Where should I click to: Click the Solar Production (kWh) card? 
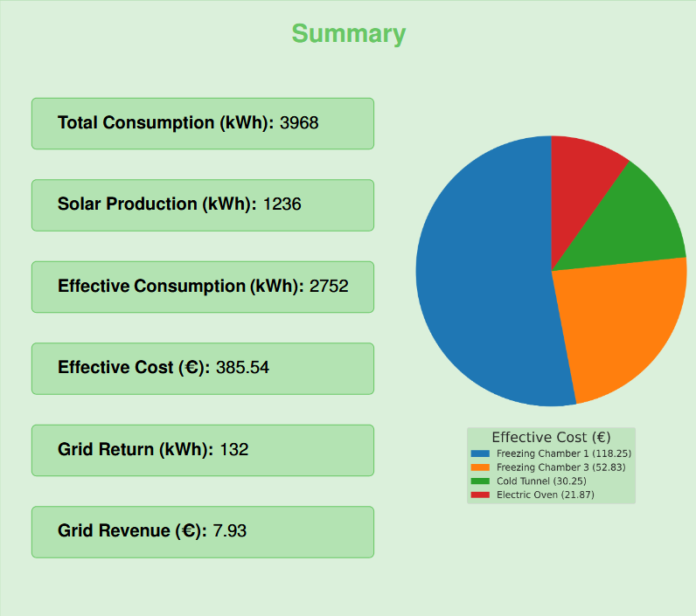pos(202,204)
